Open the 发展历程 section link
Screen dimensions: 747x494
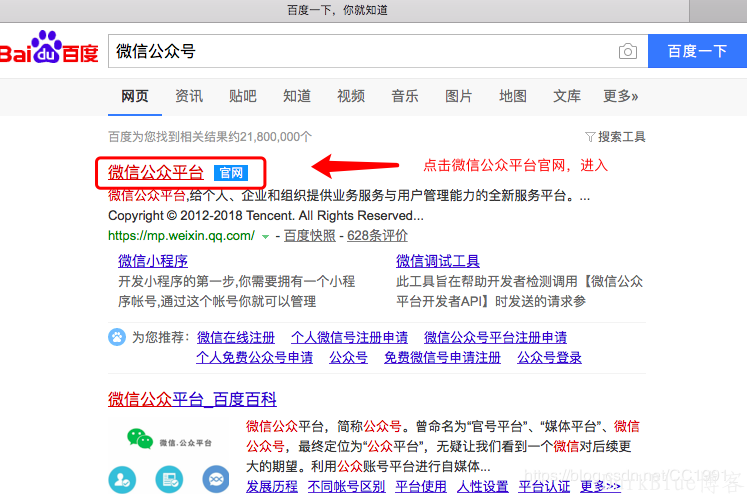point(272,486)
